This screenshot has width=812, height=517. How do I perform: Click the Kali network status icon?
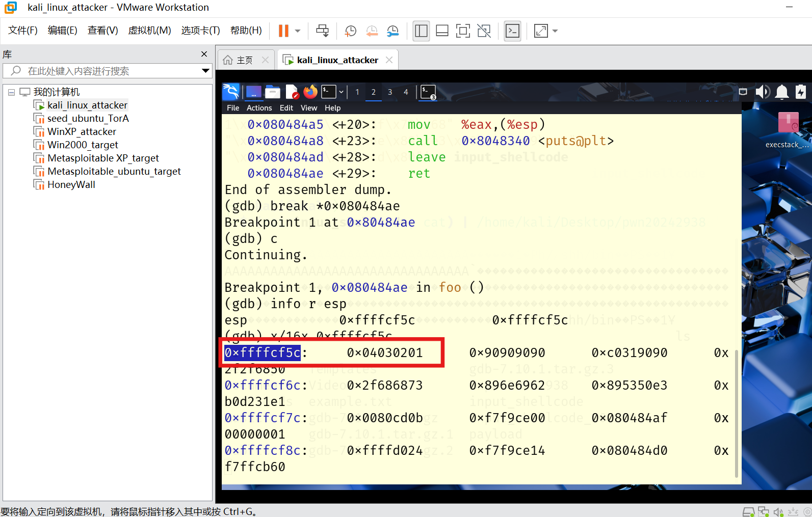coord(743,92)
